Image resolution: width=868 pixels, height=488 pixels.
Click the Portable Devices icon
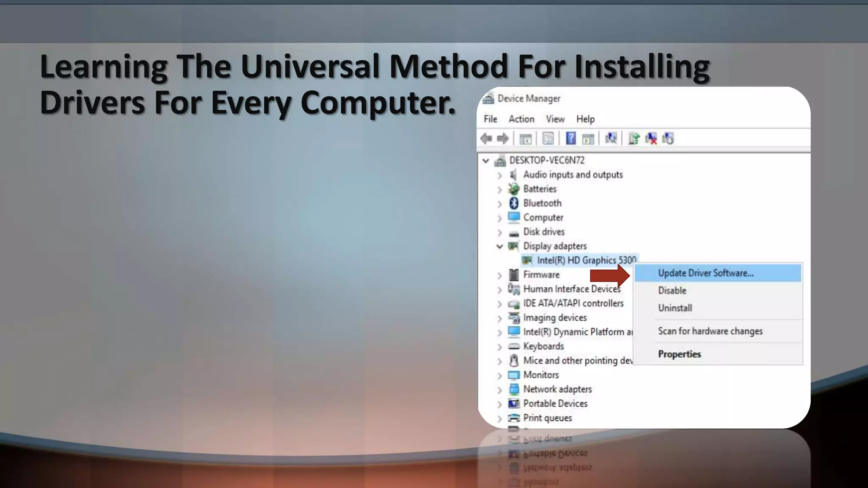click(x=514, y=403)
